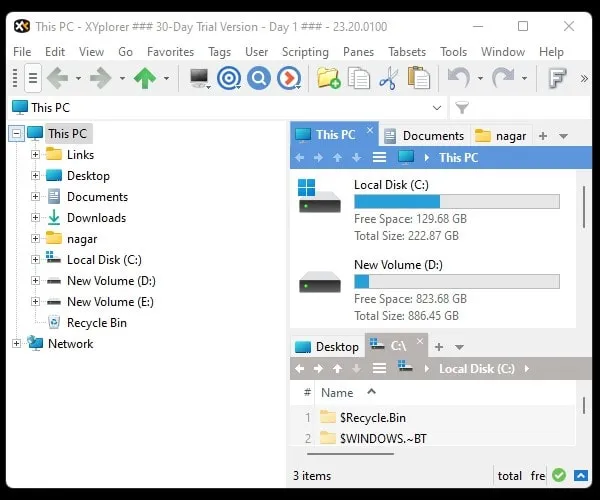Open the Drives computer icon in toolbar
Image resolution: width=600 pixels, height=500 pixels.
[199, 78]
